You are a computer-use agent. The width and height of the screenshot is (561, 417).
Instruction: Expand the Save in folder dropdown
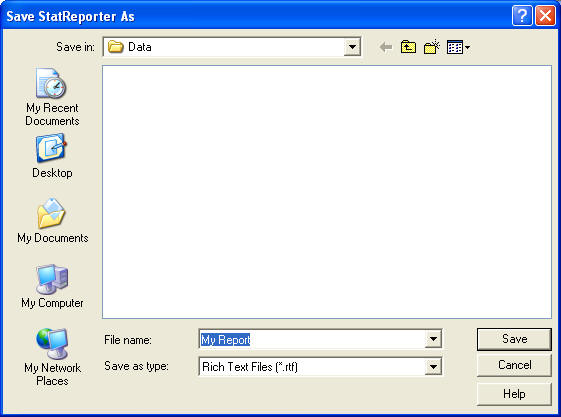tap(352, 47)
